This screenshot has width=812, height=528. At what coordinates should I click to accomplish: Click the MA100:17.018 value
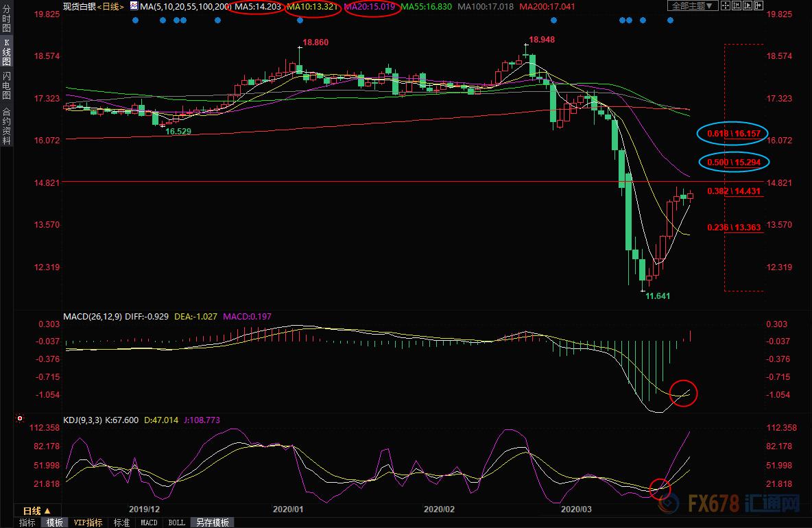coord(486,7)
